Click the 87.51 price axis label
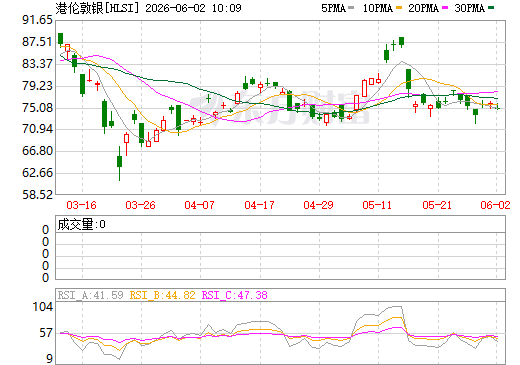Image resolution: width=520 pixels, height=365 pixels. coord(37,42)
